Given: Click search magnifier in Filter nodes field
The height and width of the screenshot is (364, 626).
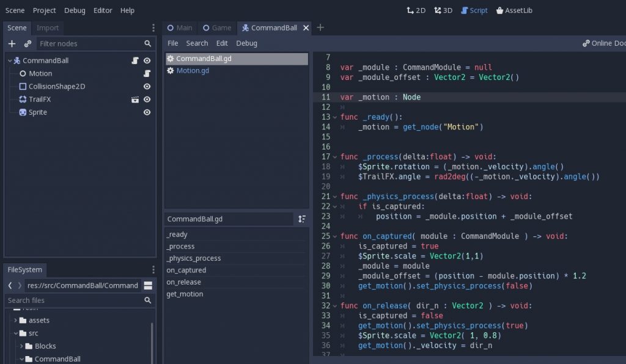Looking at the screenshot, I should (148, 43).
